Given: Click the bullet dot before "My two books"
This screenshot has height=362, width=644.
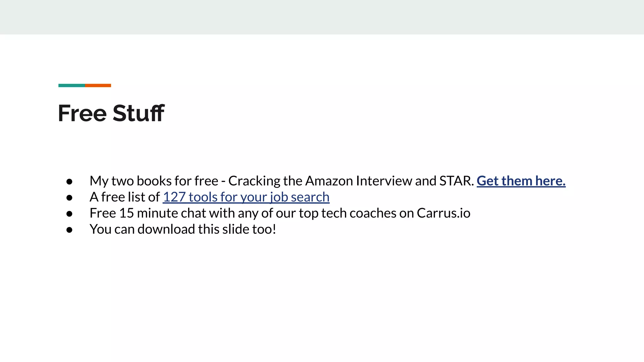Looking at the screenshot, I should point(69,182).
